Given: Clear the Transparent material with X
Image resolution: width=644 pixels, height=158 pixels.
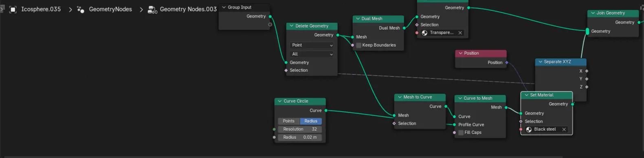Looking at the screenshot, I should (460, 33).
